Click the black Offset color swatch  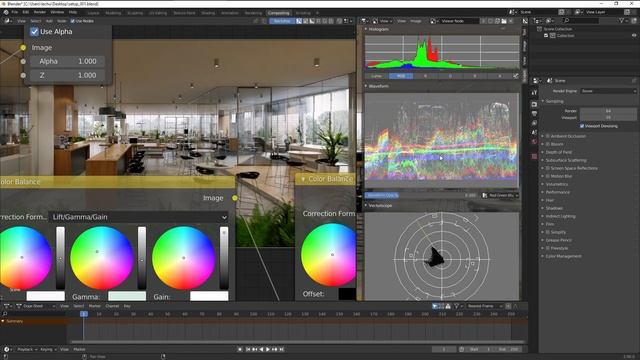point(347,294)
